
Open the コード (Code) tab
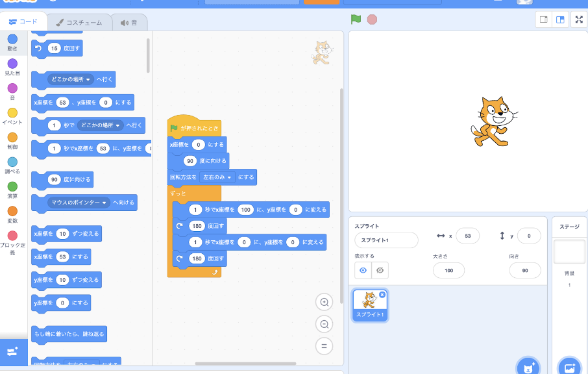23,22
